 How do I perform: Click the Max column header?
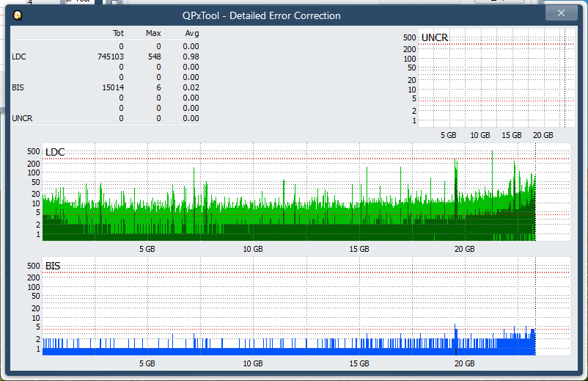pos(153,34)
